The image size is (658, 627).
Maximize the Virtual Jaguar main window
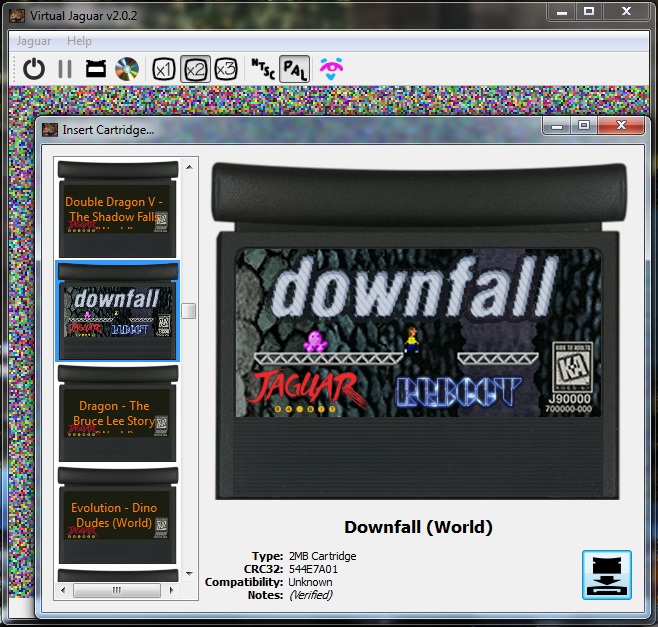(589, 11)
